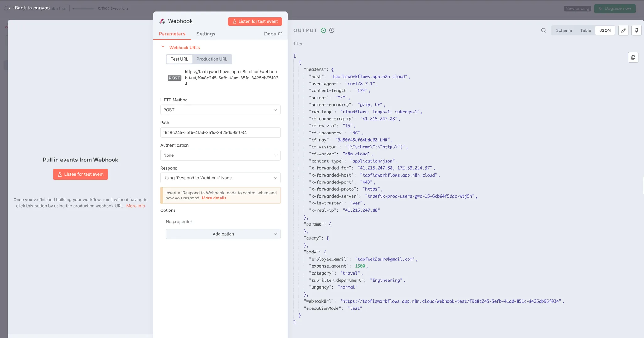
Task: Select the Test URL toggle option
Action: coord(179,59)
